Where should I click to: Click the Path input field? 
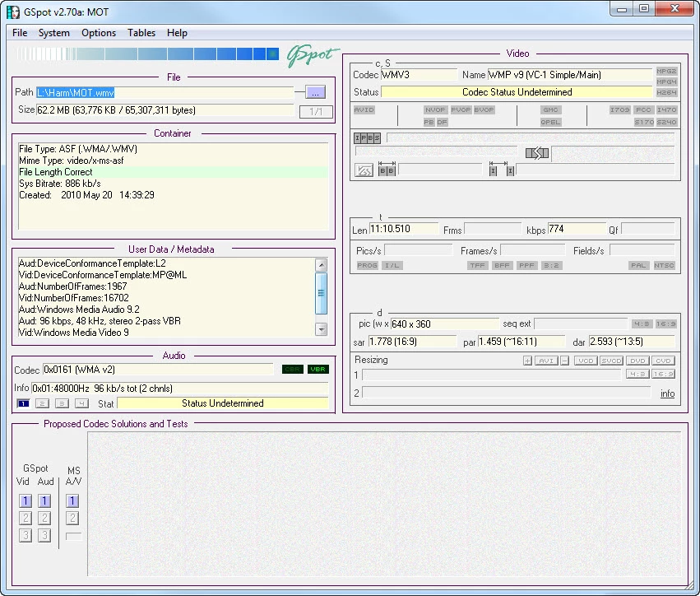pyautogui.click(x=165, y=92)
